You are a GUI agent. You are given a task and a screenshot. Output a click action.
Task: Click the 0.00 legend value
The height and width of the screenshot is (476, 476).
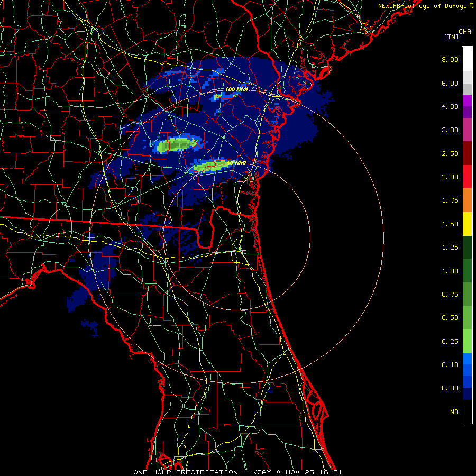coord(450,388)
